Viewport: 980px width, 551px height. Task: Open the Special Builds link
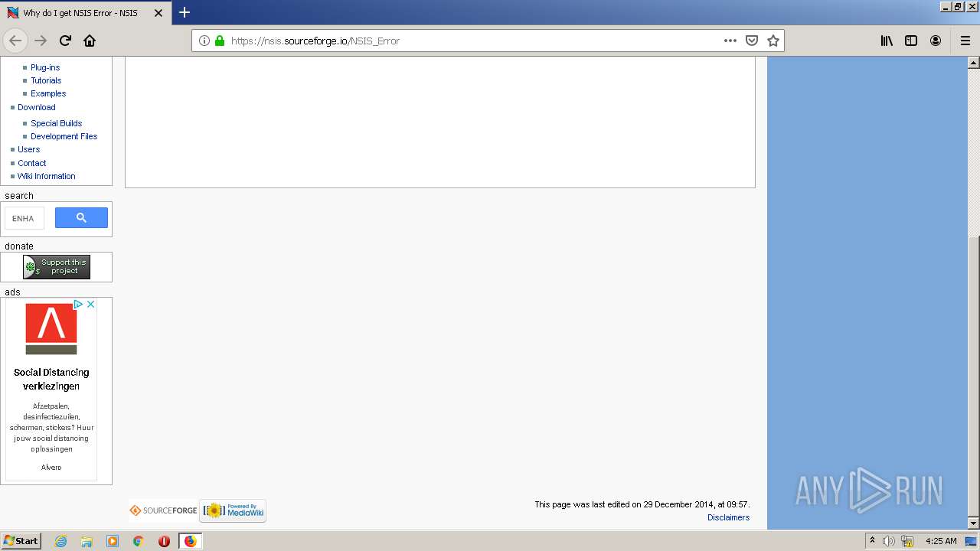tap(56, 123)
